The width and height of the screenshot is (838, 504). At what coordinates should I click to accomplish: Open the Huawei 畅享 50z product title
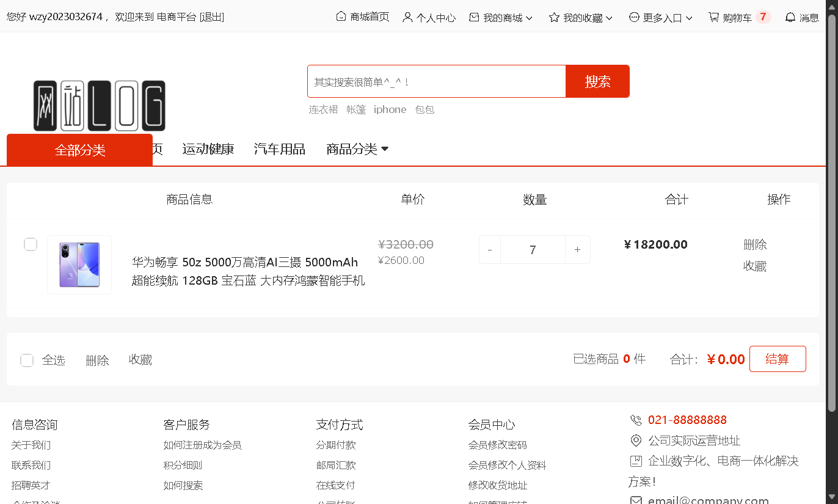249,271
